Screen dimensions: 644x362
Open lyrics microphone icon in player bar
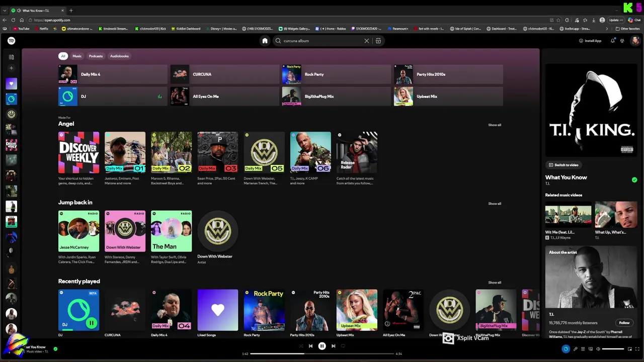tap(576, 349)
